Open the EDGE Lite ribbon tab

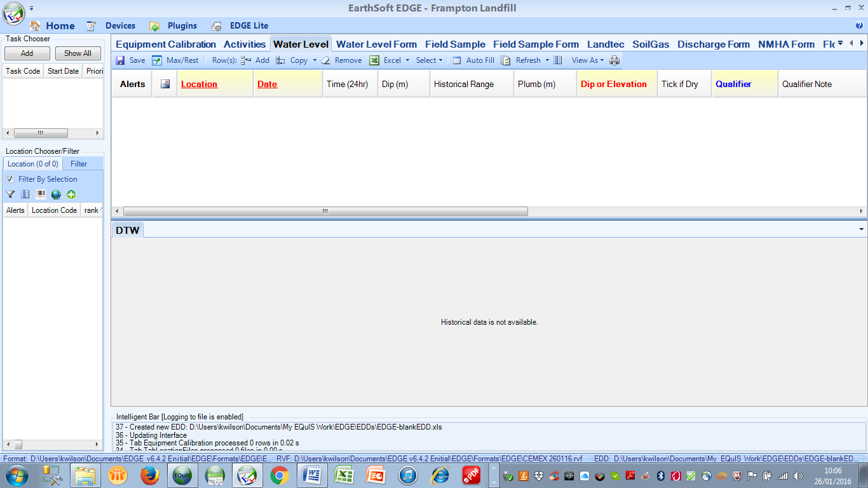[x=240, y=26]
